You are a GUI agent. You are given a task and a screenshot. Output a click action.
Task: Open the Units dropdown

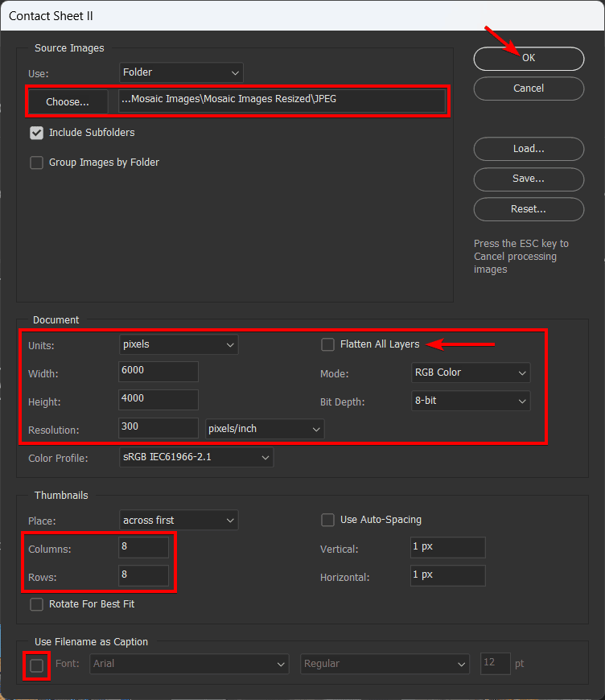179,344
